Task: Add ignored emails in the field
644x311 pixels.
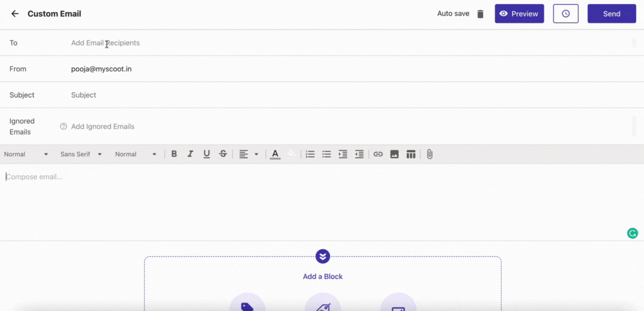Action: [349, 127]
